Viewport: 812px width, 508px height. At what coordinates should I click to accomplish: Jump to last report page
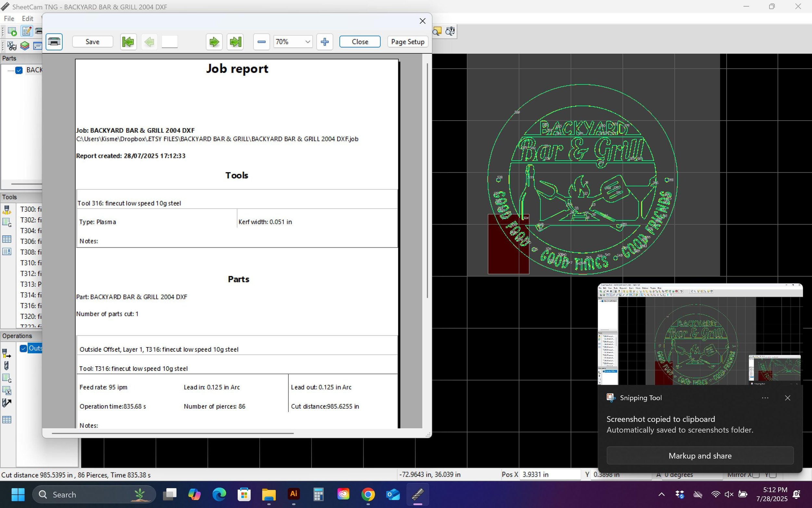tap(235, 42)
